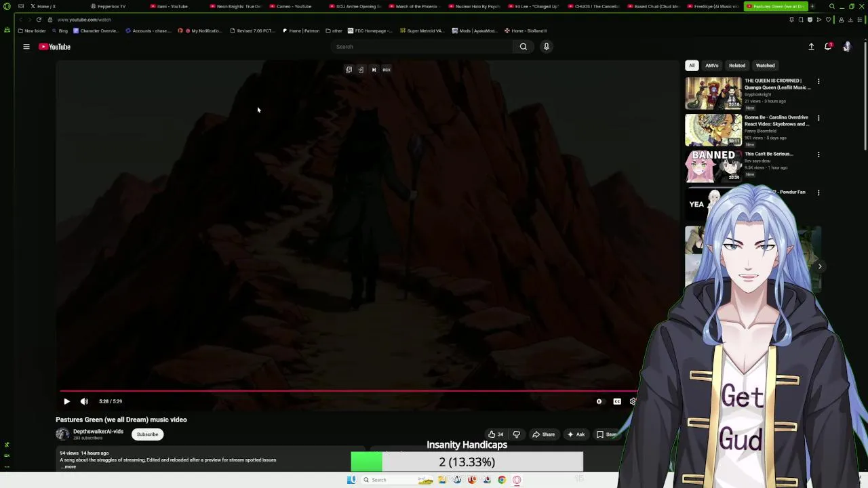Image resolution: width=868 pixels, height=488 pixels.
Task: Select the Watched filter chip
Action: point(765,66)
